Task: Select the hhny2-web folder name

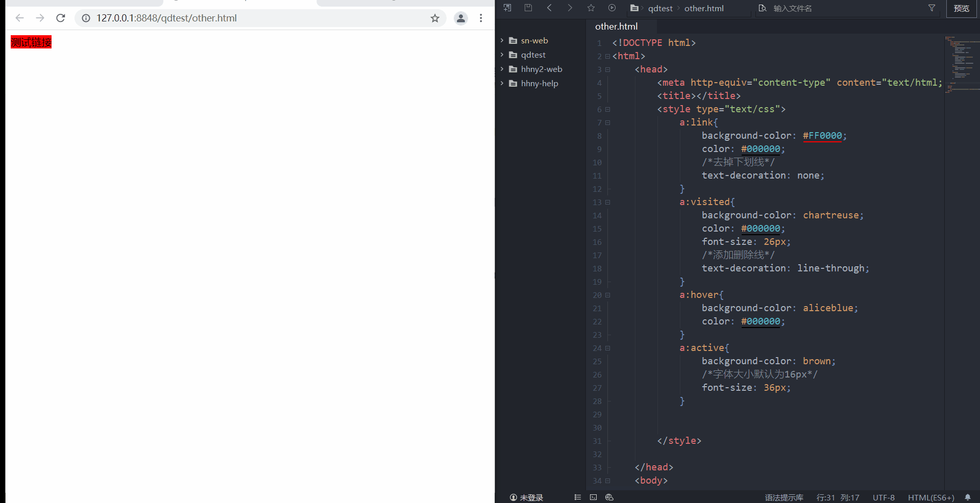Action: (542, 69)
